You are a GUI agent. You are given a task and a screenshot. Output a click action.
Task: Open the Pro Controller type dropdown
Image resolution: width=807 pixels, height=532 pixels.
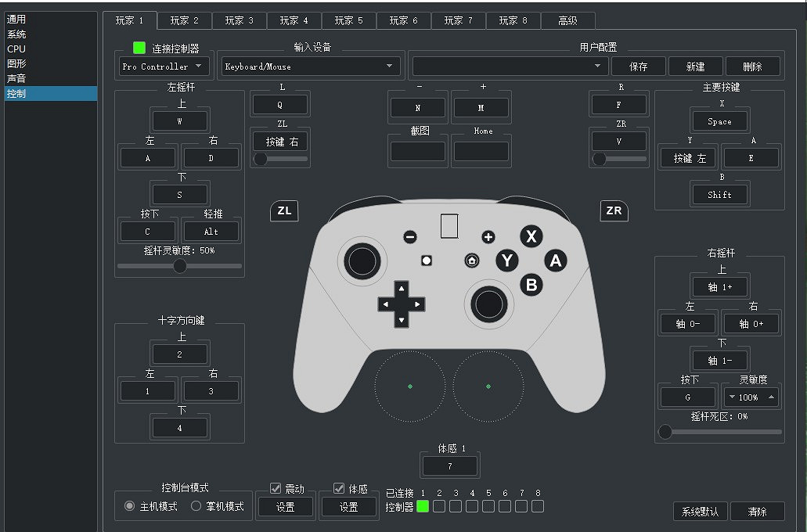[163, 66]
